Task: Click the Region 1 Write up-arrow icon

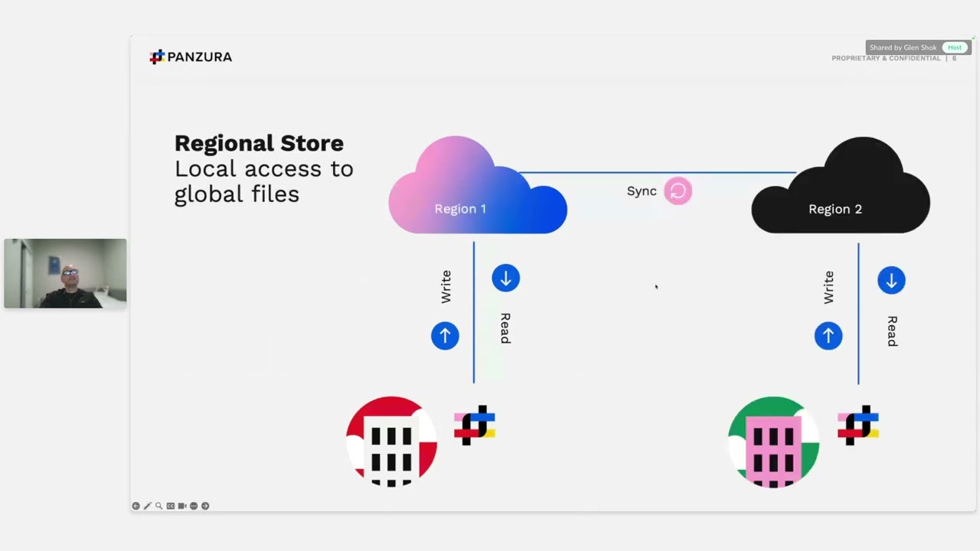Action: pos(445,336)
